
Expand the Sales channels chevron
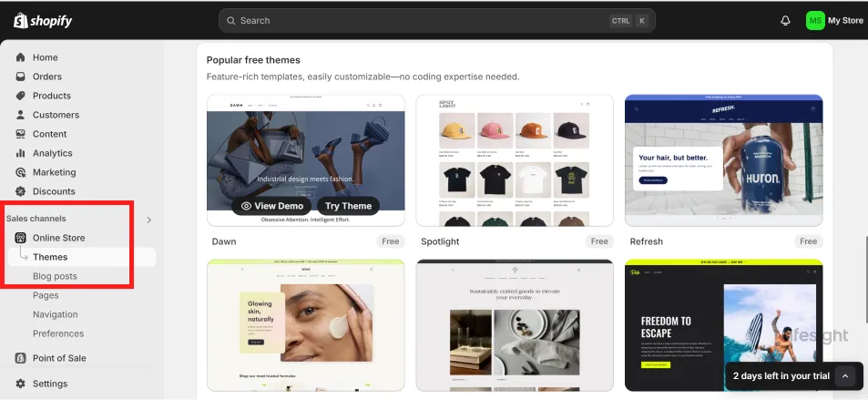(148, 220)
